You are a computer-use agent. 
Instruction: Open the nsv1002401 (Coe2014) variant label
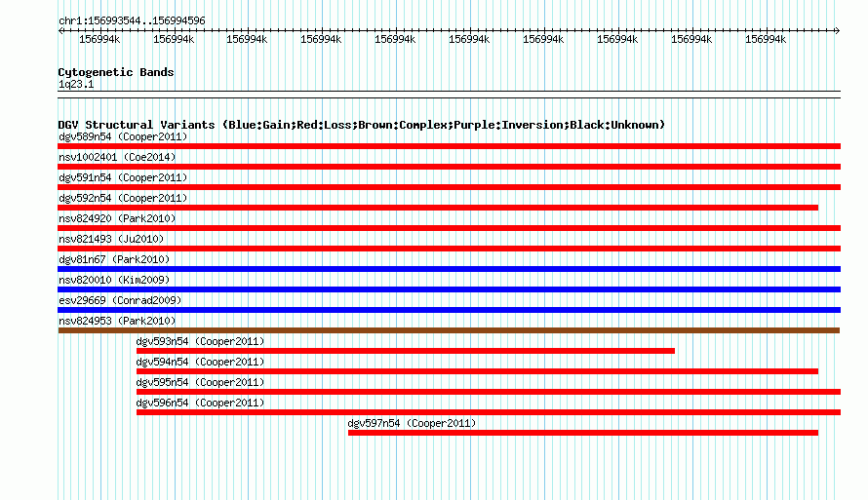[x=117, y=157]
